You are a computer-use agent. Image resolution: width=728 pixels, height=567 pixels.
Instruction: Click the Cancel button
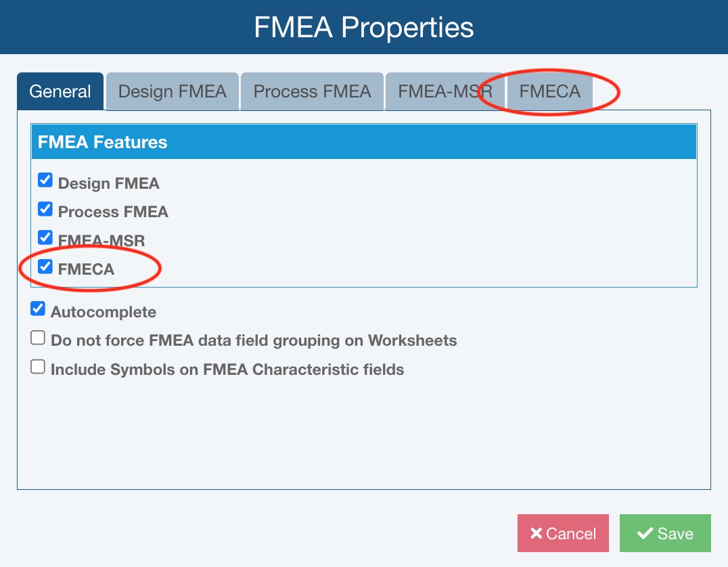click(563, 533)
